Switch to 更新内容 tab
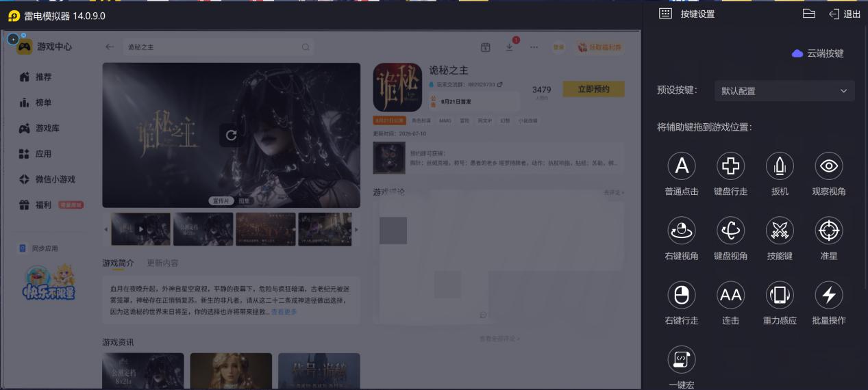 click(x=162, y=263)
